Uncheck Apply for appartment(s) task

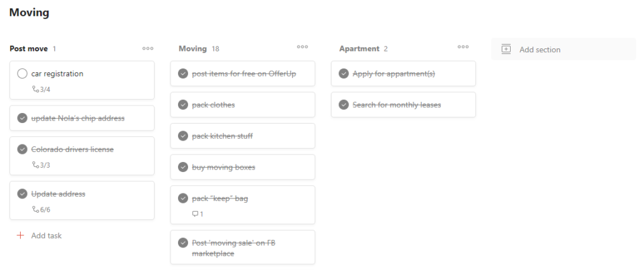[x=343, y=73]
